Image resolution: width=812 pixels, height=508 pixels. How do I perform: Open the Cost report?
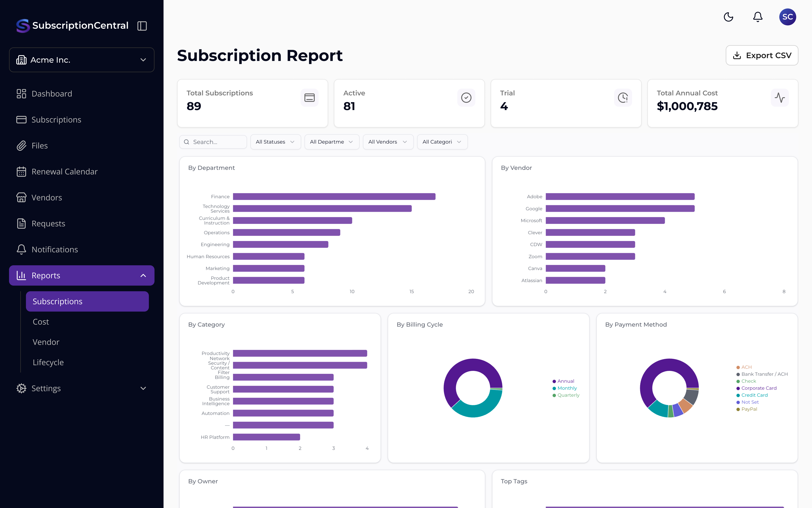[x=87, y=322]
